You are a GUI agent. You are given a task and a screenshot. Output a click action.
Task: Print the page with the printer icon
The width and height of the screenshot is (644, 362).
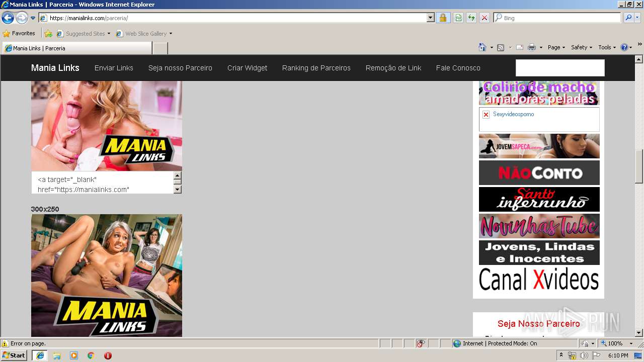[x=531, y=47]
